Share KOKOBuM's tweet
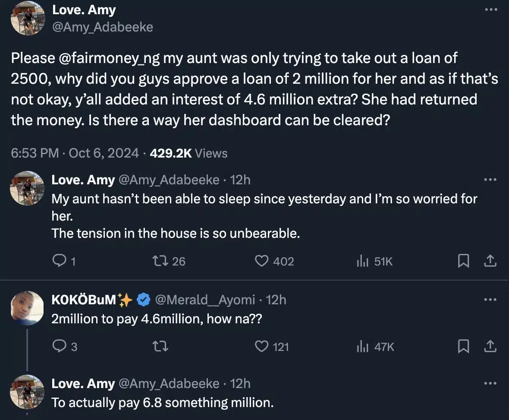 tap(490, 346)
